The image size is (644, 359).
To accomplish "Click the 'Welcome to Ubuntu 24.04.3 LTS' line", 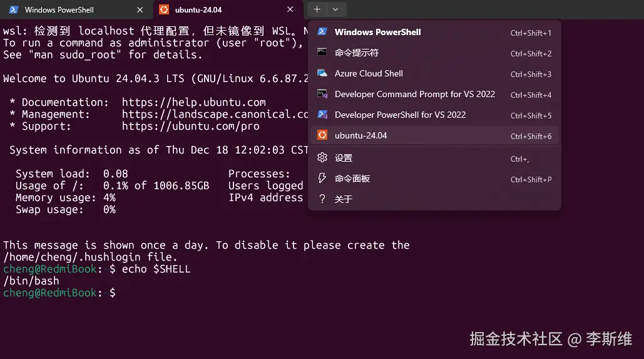I will pos(156,78).
